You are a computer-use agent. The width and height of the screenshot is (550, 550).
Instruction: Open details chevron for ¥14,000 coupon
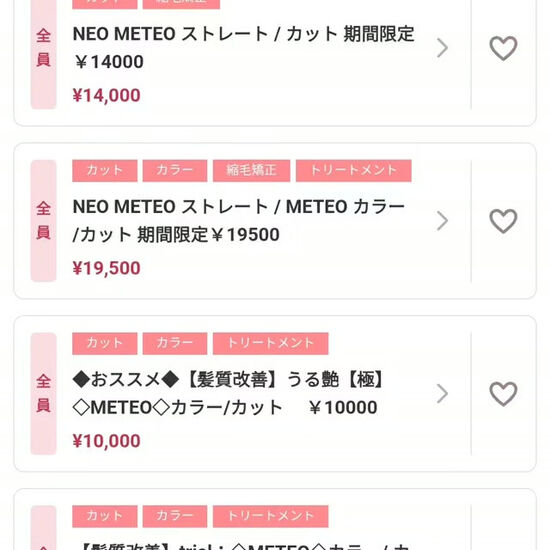click(442, 48)
